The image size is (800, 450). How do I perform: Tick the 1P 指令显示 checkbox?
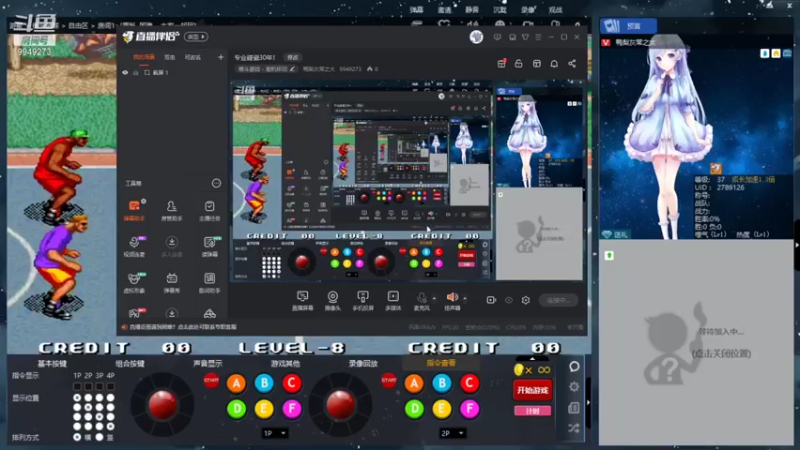click(x=77, y=386)
